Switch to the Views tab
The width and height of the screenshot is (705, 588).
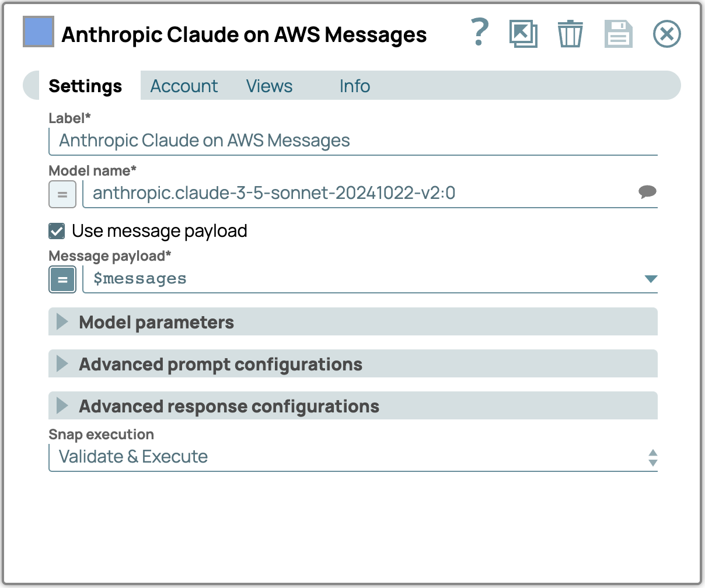[269, 86]
